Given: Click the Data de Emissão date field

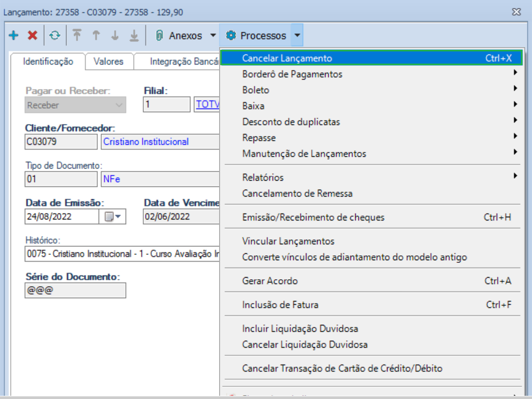Looking at the screenshot, I should pos(62,217).
